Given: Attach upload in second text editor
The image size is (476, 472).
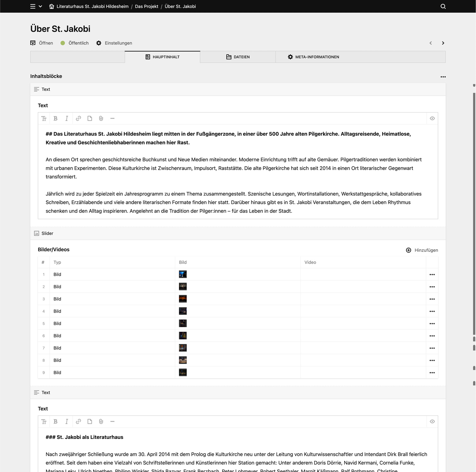Looking at the screenshot, I should pos(101,422).
